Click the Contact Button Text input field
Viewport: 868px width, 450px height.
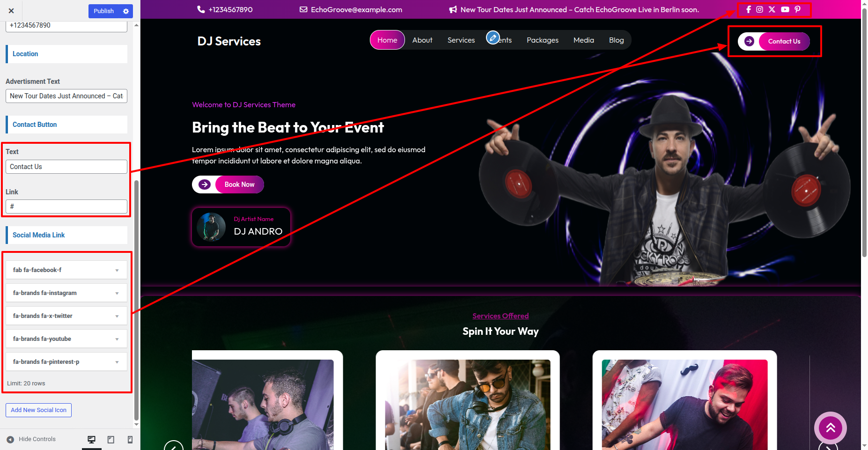tap(66, 167)
